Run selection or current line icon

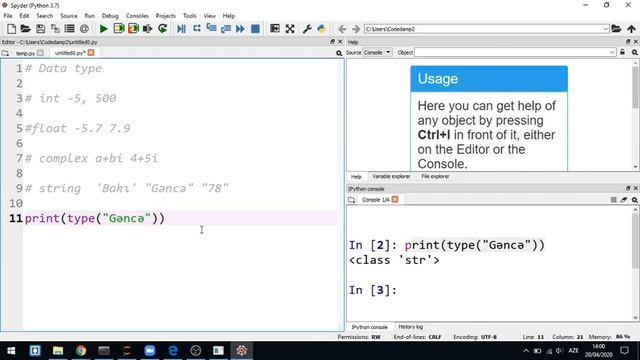pos(148,29)
